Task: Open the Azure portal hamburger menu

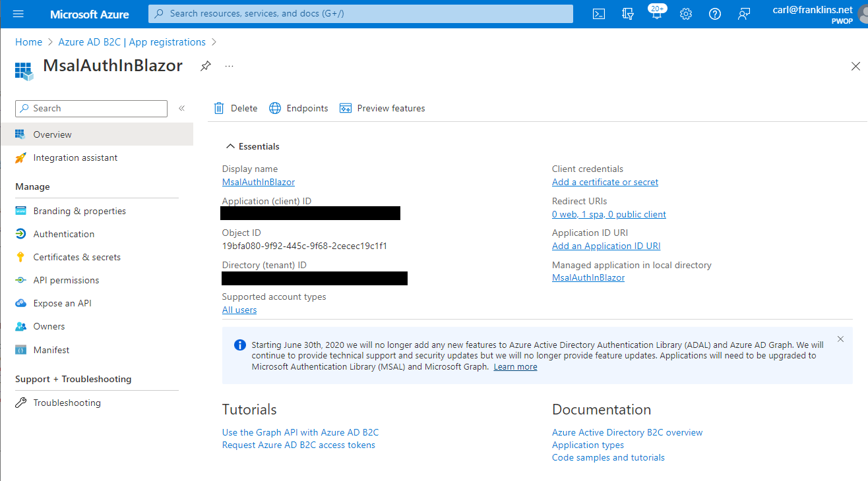Action: [18, 14]
